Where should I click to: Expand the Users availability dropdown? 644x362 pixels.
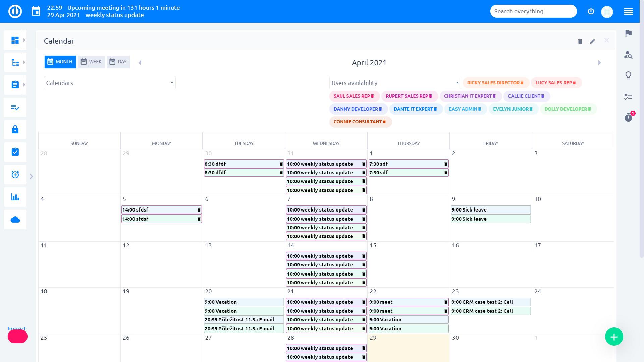(395, 83)
